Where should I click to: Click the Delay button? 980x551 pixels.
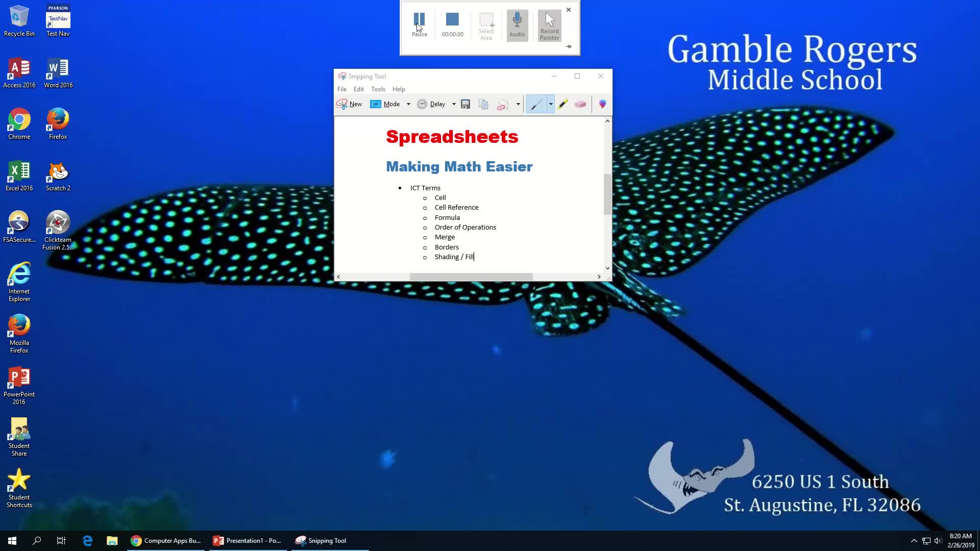coord(431,104)
